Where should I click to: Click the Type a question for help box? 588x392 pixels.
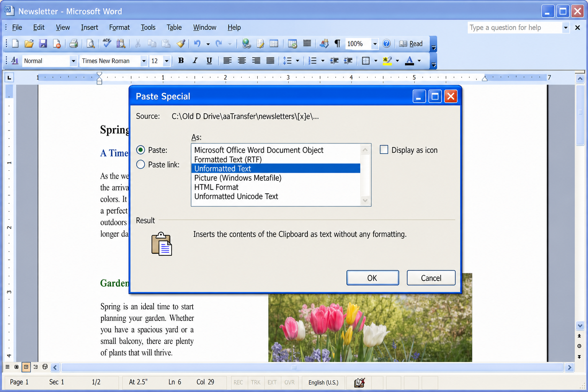tap(514, 28)
